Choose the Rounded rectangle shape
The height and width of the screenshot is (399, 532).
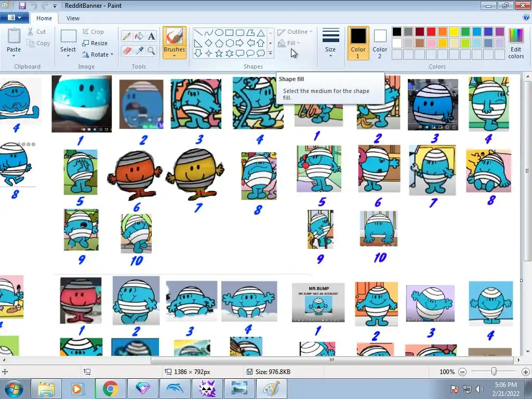click(240, 33)
